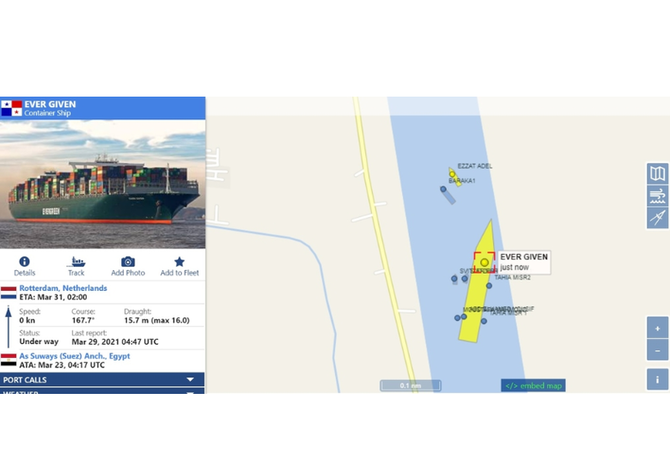Toggle the wind and waves layer icon
670x469 pixels.
tap(658, 196)
